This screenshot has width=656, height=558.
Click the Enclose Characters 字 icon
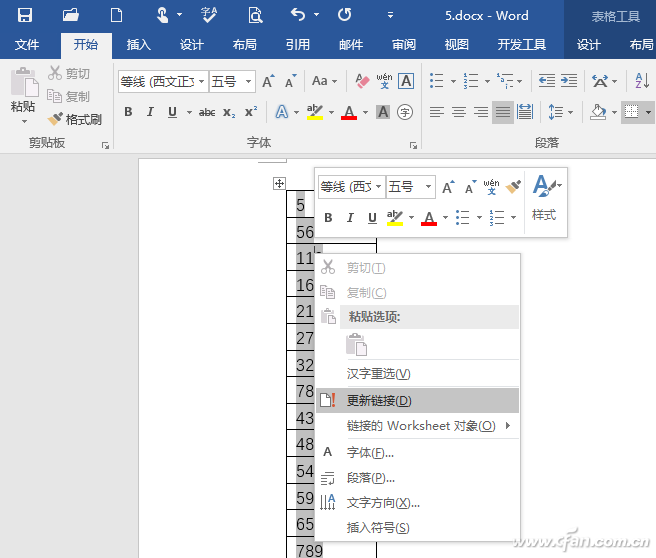405,112
